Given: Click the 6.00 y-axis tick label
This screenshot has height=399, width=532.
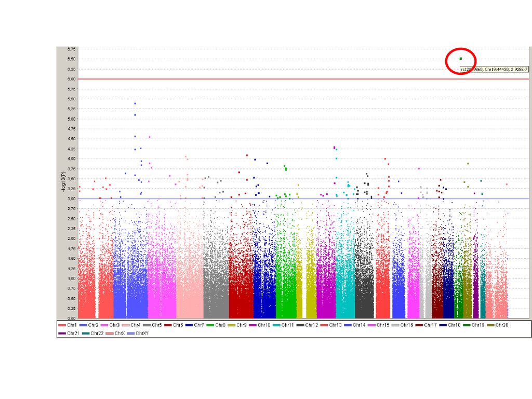Looking at the screenshot, I should click(x=71, y=79).
